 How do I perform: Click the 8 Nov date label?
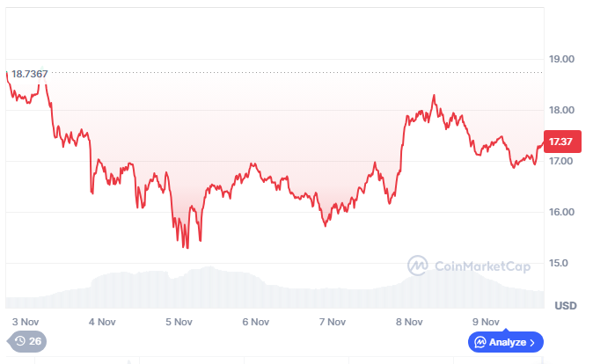tap(409, 322)
